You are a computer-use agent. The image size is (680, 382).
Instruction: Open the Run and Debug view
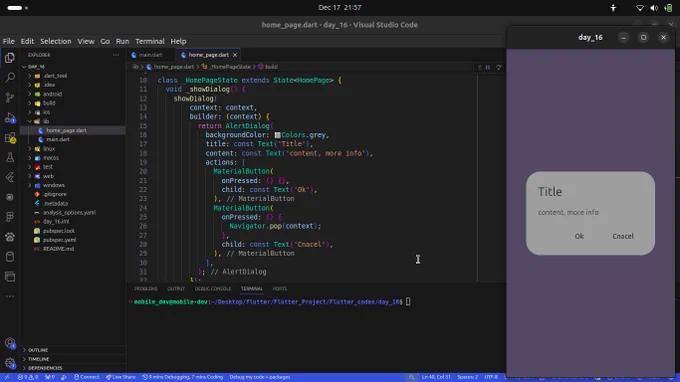coord(10,118)
